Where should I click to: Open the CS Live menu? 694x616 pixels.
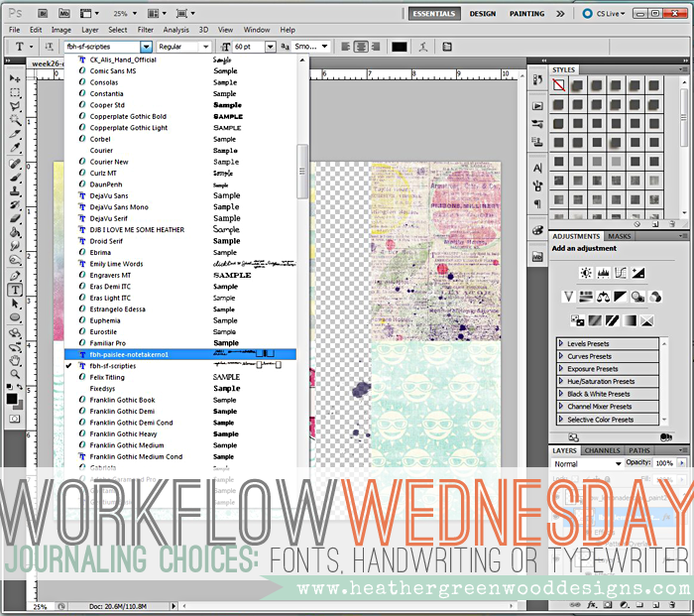point(605,14)
